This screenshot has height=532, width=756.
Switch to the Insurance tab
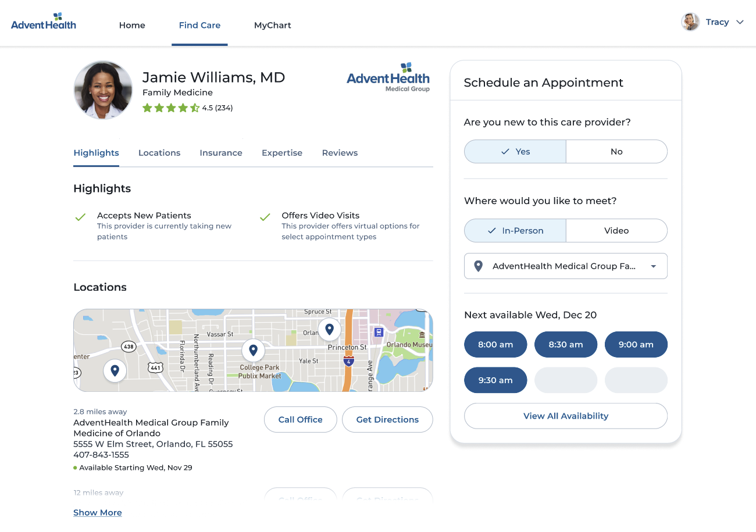[x=221, y=153]
